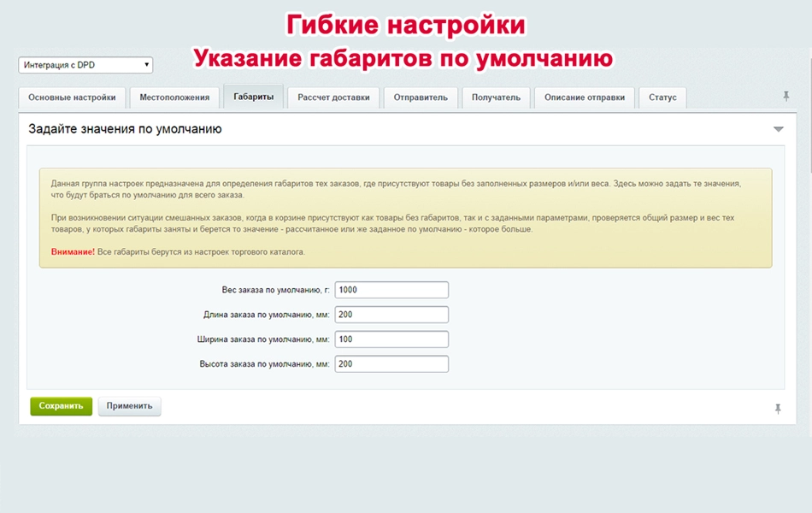Click the pin icon beside the buttons
Viewport: 812px width, 513px height.
[778, 409]
